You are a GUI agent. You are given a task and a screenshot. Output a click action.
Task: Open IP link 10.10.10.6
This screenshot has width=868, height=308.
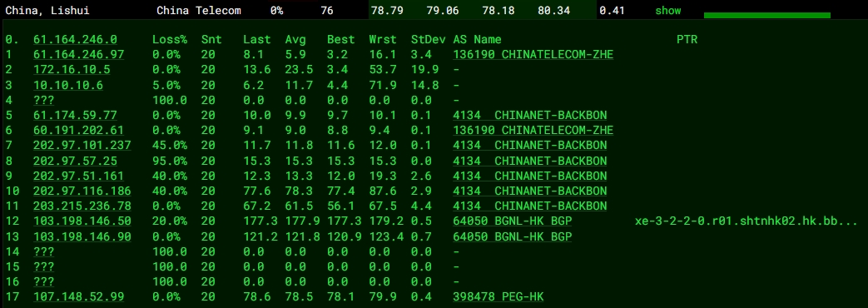click(x=68, y=85)
